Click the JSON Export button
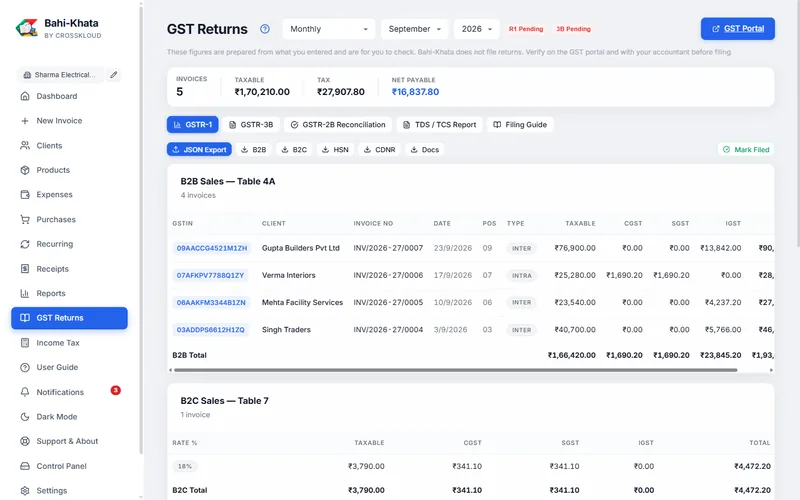Viewport: 800px width, 500px height. coord(199,149)
